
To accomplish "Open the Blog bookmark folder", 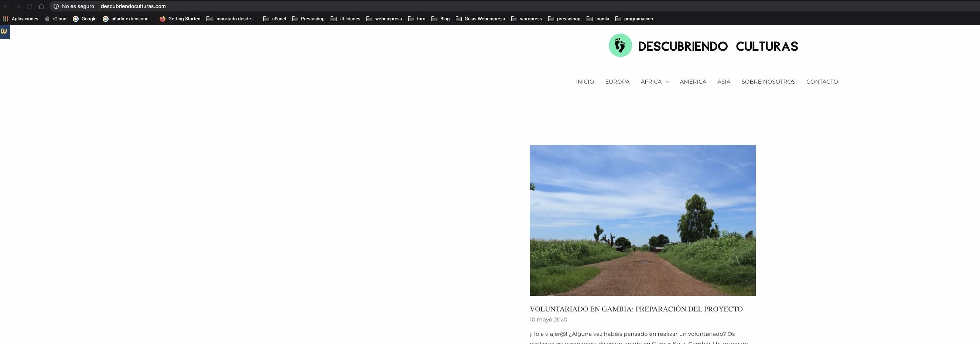I will click(x=441, y=18).
